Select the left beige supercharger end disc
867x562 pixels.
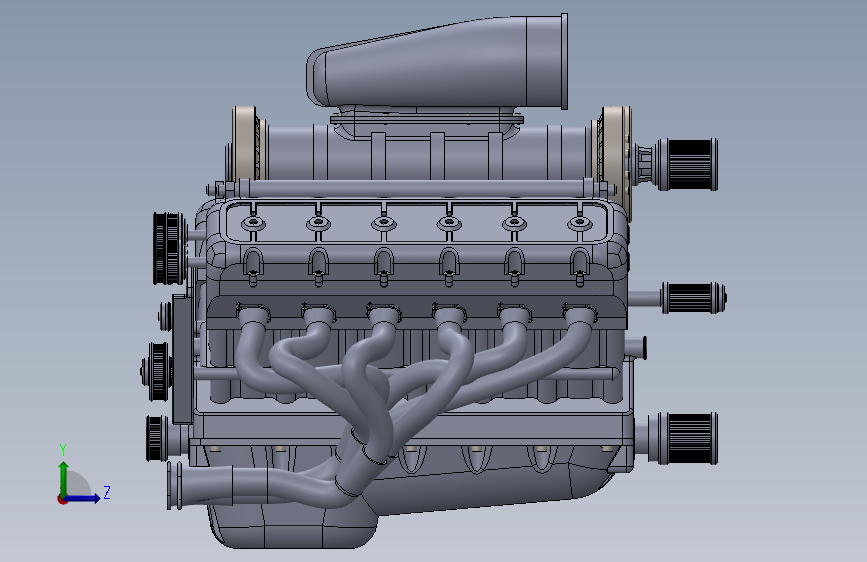click(x=245, y=144)
